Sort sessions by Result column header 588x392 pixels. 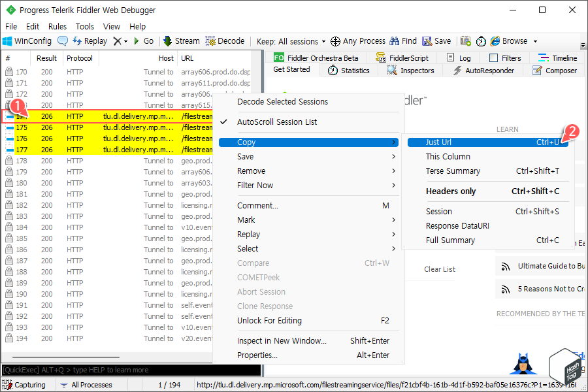tap(46, 58)
